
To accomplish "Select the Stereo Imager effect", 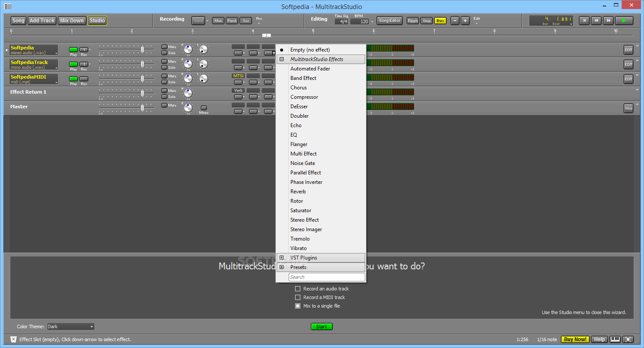I will [x=306, y=229].
